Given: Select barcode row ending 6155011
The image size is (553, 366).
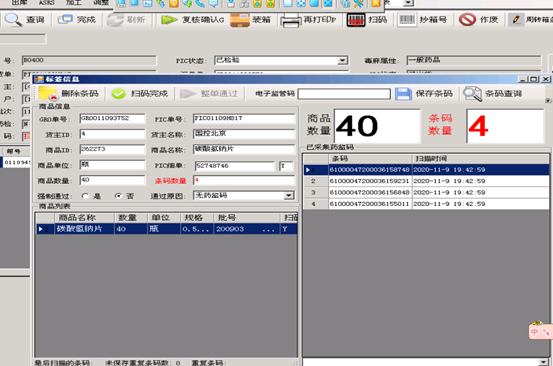Looking at the screenshot, I should click(426, 204).
